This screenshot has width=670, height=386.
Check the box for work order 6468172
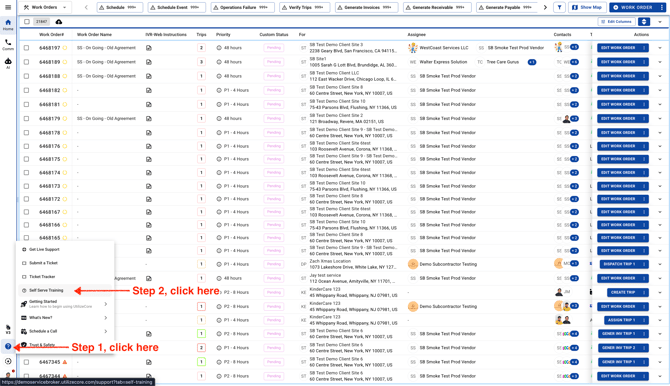pyautogui.click(x=26, y=199)
